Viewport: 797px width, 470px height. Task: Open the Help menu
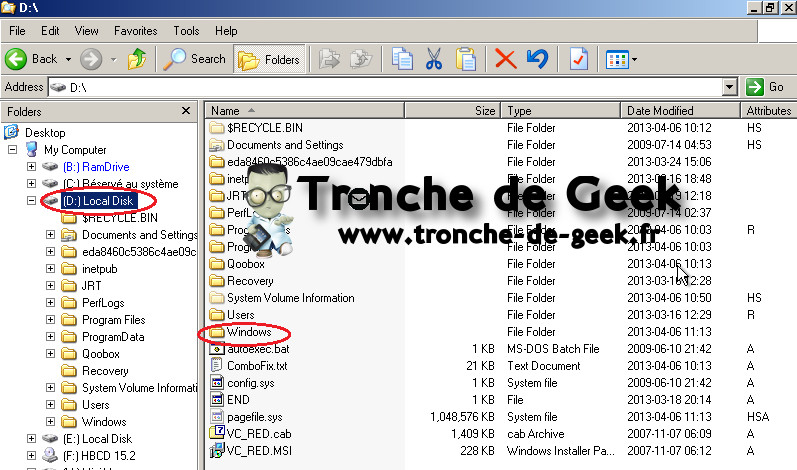click(226, 31)
